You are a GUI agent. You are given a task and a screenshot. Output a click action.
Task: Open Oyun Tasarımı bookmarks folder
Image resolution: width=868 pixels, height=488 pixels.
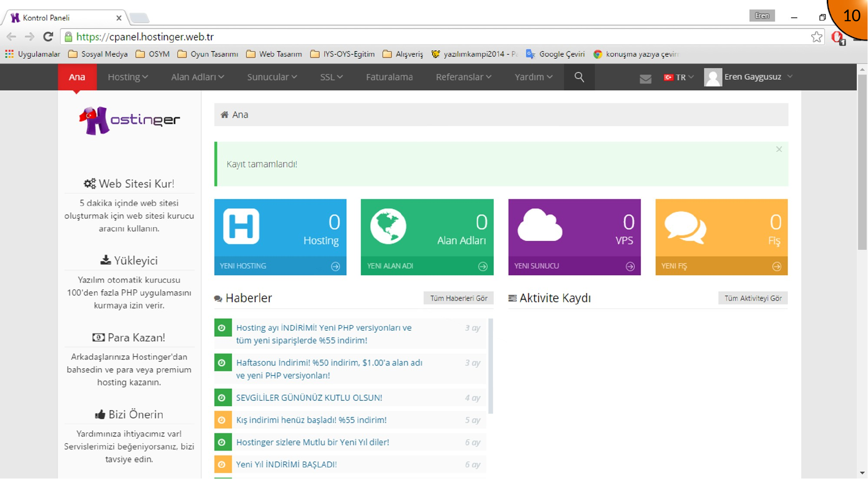[x=208, y=54]
